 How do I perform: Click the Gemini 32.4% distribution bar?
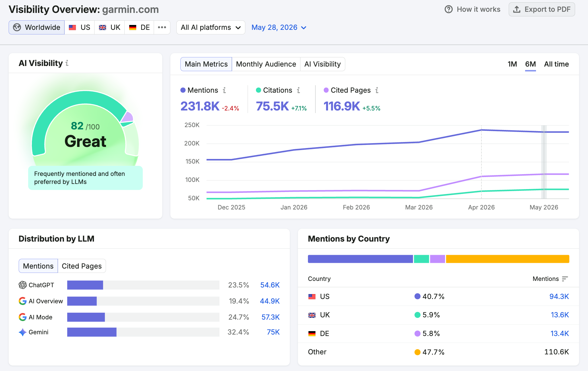pyautogui.click(x=92, y=332)
